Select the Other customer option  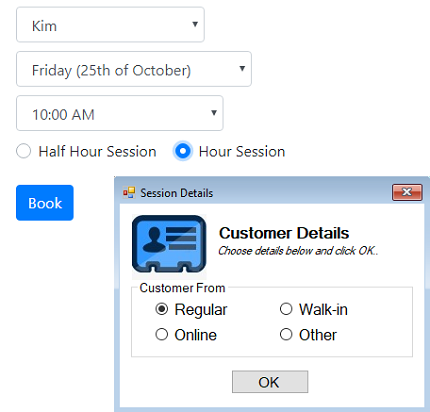pos(286,334)
